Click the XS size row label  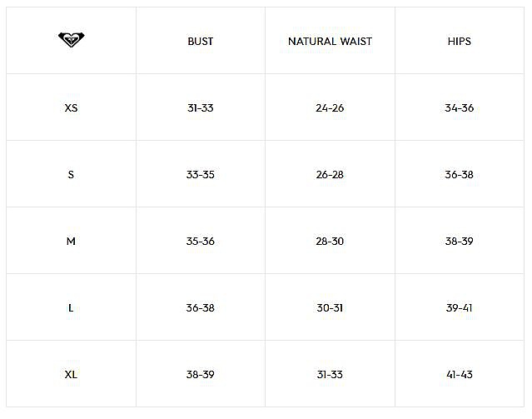pyautogui.click(x=71, y=108)
